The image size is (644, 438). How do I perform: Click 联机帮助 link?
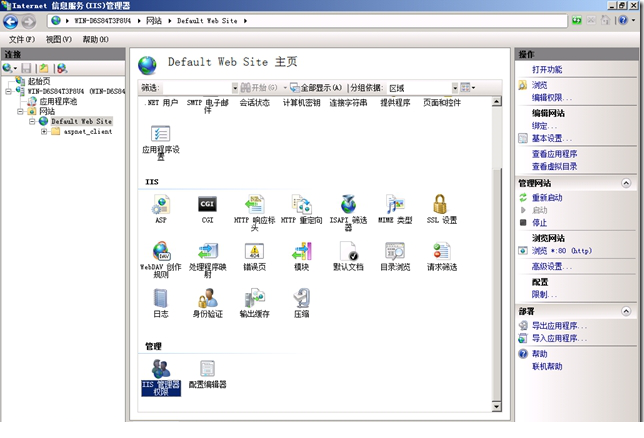(x=547, y=366)
